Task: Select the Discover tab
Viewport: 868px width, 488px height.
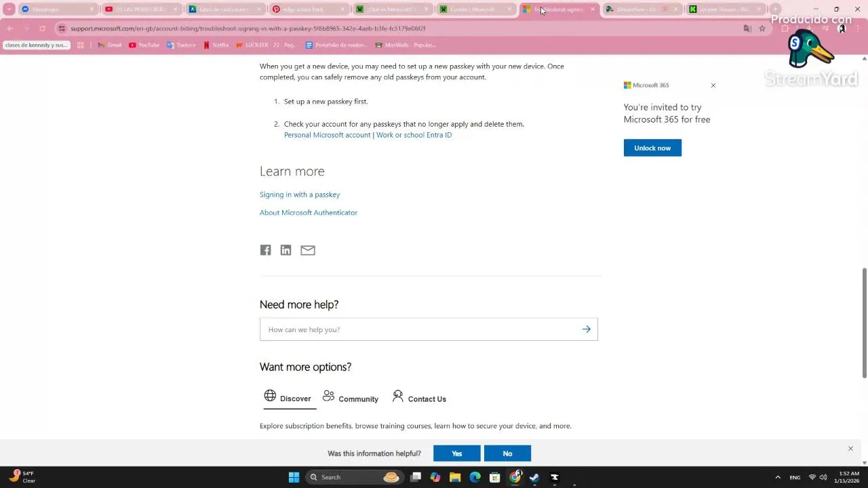Action: tap(290, 399)
